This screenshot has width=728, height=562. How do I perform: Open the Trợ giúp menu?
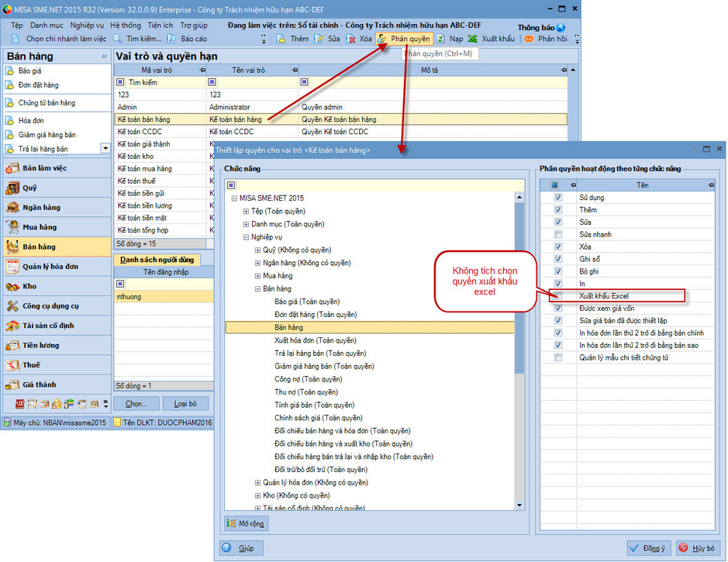tap(194, 26)
